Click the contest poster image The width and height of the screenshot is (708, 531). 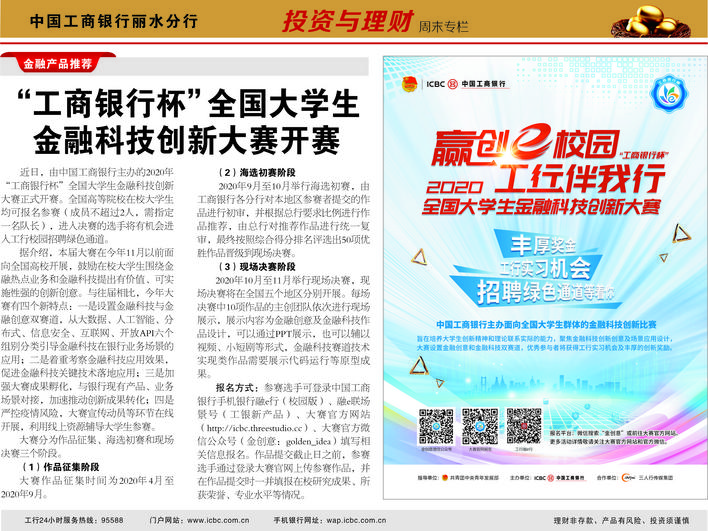click(x=545, y=278)
